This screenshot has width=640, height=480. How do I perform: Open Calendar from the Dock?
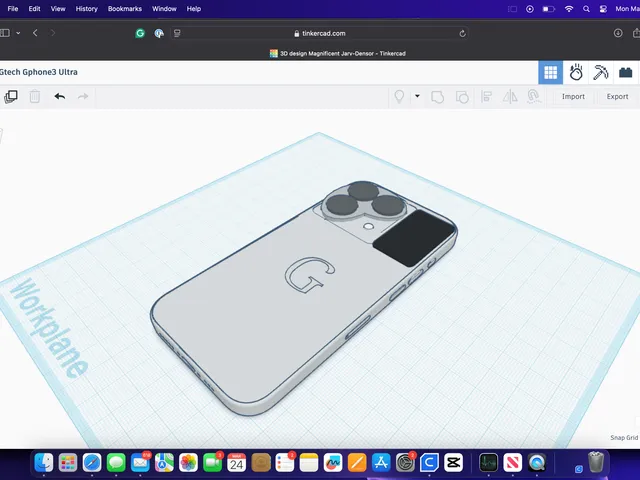[236, 463]
